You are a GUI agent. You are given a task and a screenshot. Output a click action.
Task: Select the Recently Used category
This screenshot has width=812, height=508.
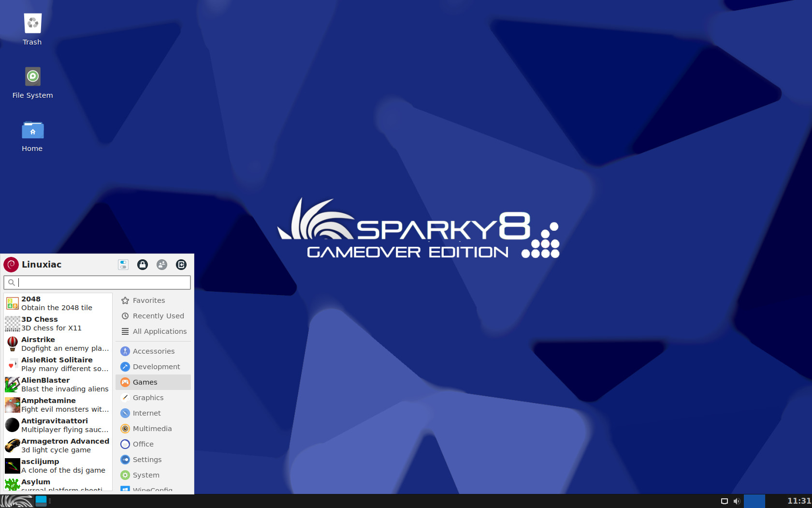tap(153, 316)
